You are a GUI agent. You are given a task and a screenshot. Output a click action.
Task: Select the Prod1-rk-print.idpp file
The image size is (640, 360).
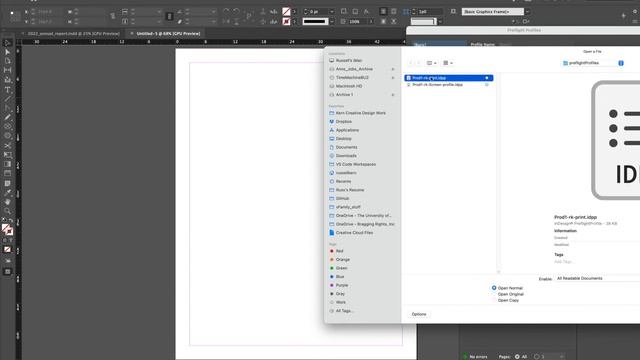pyautogui.click(x=449, y=78)
